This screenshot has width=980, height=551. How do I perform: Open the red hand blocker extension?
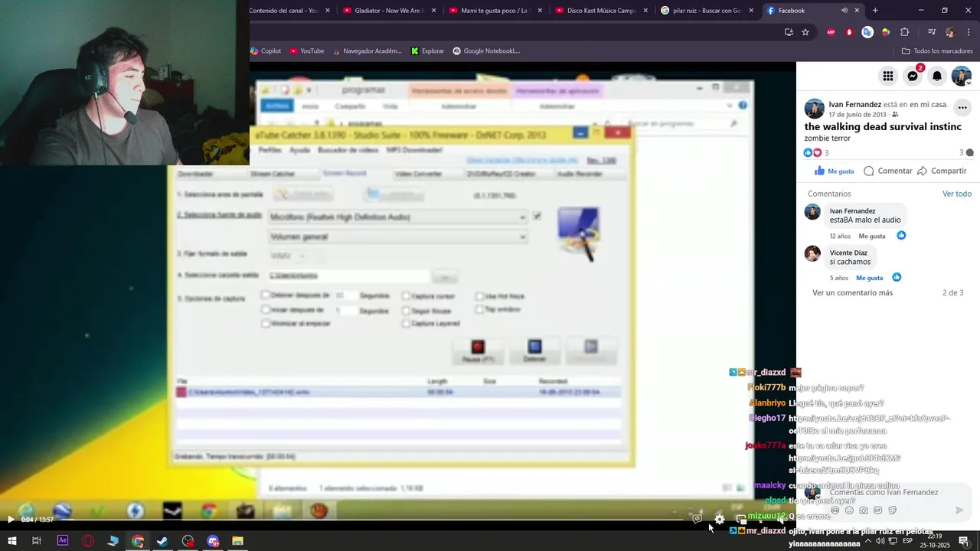[x=849, y=32]
